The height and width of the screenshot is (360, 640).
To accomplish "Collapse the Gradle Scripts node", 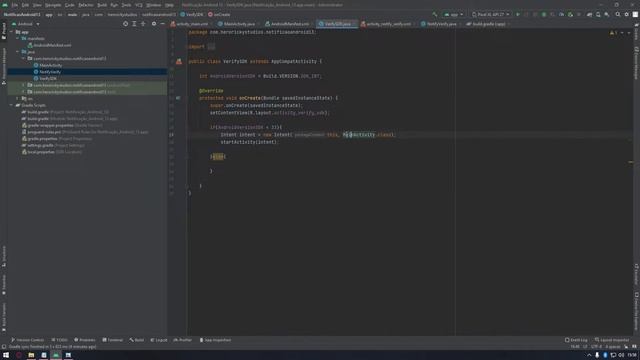I will (x=12, y=105).
